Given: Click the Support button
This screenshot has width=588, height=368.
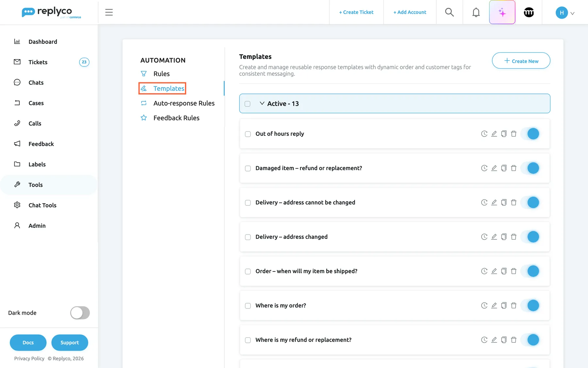Looking at the screenshot, I should pyautogui.click(x=70, y=342).
